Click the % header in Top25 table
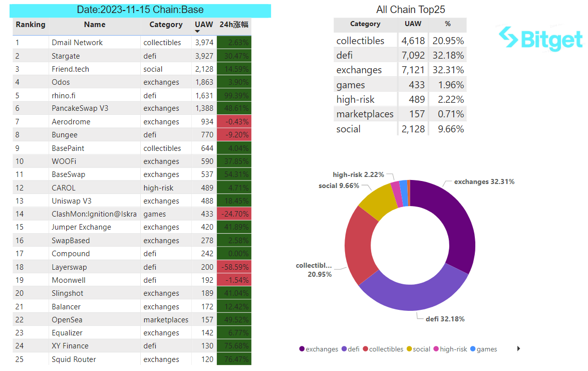The height and width of the screenshot is (371, 588). pos(448,24)
